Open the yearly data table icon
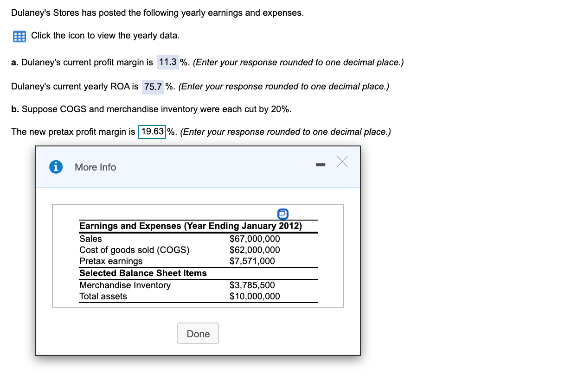This screenshot has height=392, width=565. [19, 36]
